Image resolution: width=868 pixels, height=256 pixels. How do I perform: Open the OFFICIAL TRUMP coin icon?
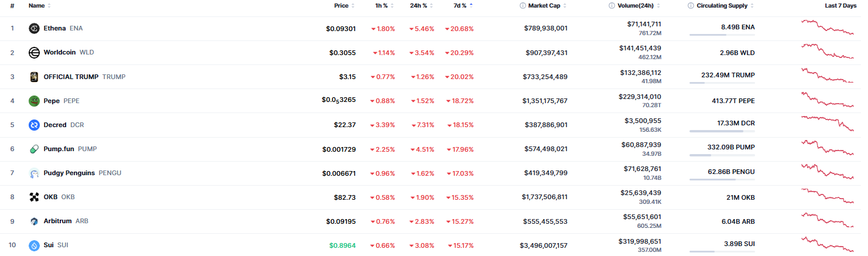point(34,77)
